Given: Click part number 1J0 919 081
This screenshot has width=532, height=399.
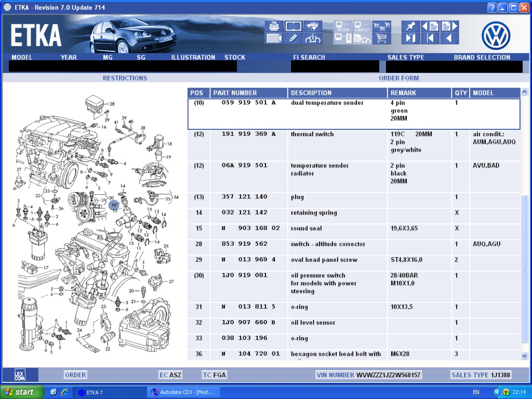Looking at the screenshot, I should 244,275.
